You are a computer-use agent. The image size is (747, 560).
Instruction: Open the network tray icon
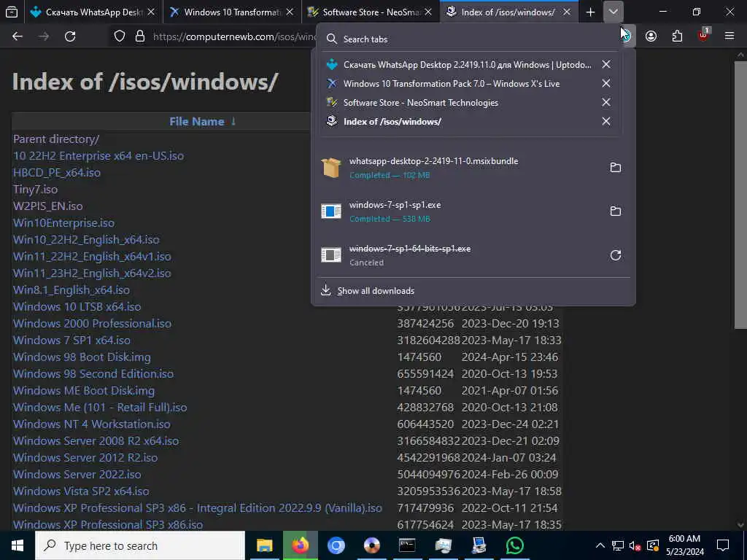click(x=618, y=545)
